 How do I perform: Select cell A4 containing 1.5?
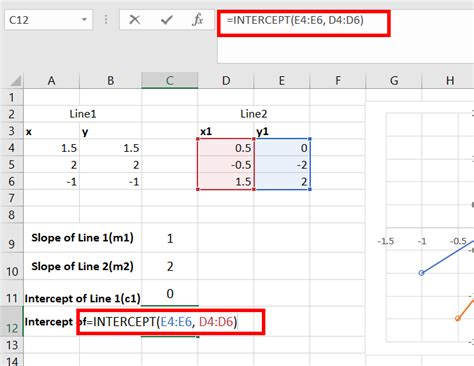[52, 148]
